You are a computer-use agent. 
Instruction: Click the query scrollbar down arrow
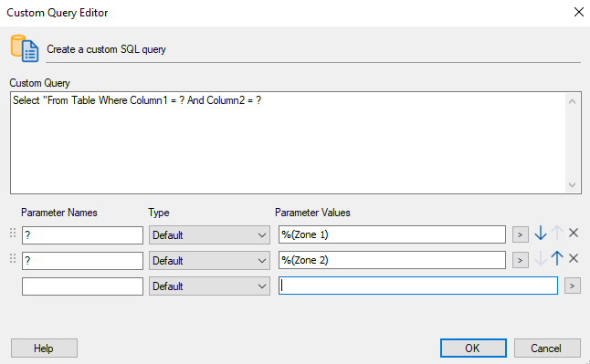click(x=573, y=185)
